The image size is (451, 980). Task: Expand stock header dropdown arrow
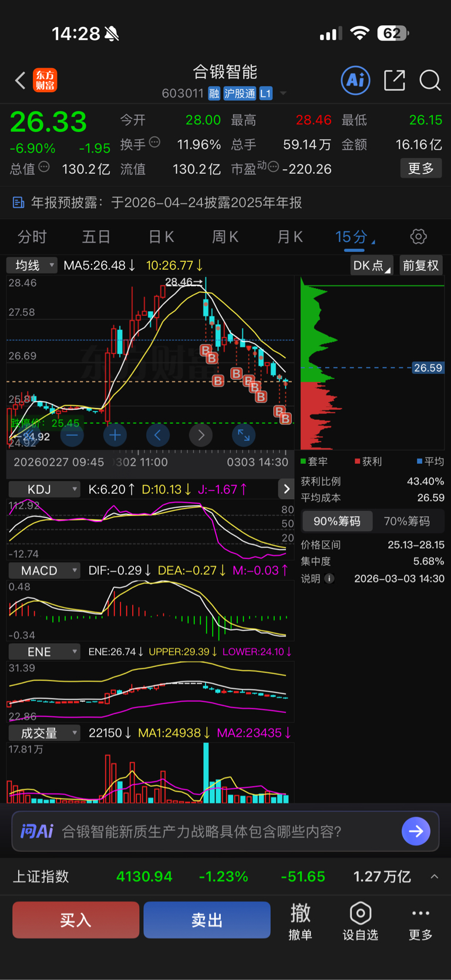tap(283, 93)
